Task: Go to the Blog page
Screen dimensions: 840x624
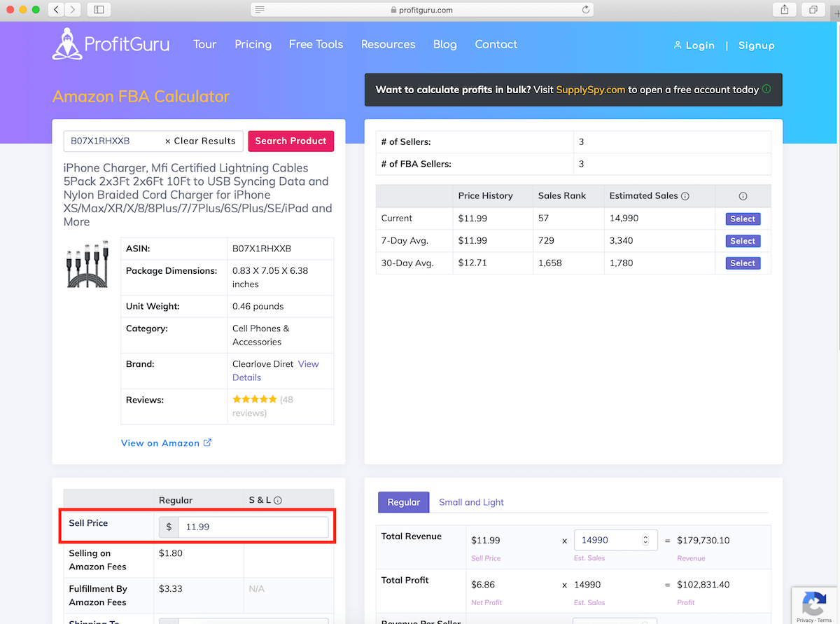Action: pos(445,44)
